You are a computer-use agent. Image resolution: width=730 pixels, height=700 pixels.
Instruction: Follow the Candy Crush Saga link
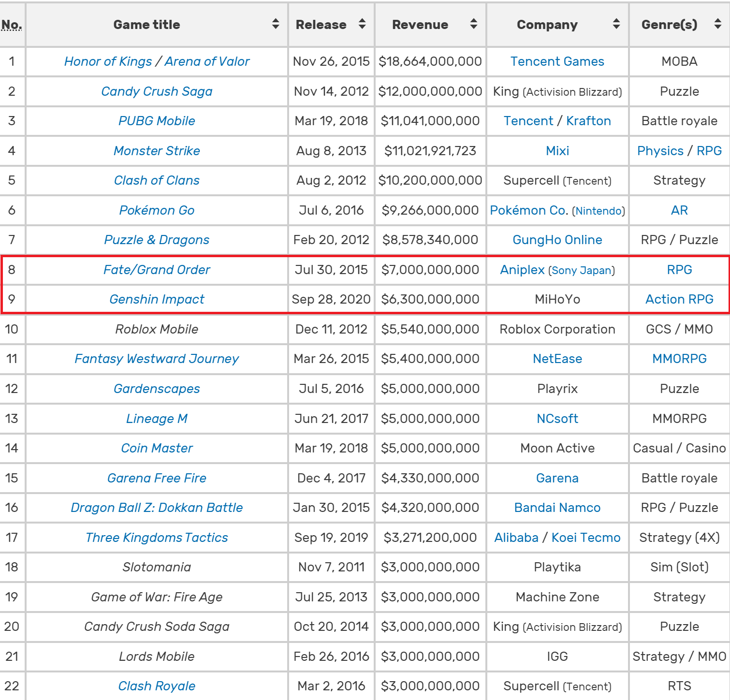(x=157, y=91)
